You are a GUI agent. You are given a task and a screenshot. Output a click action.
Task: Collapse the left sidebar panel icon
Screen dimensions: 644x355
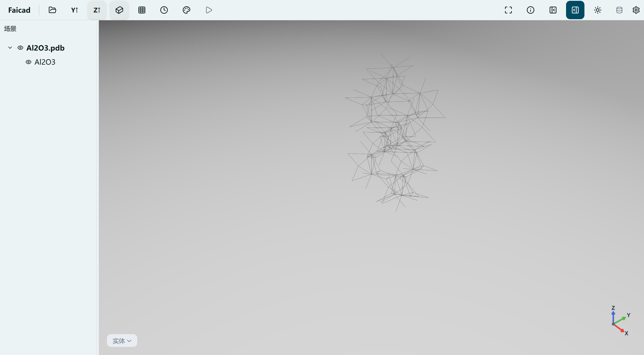(x=553, y=10)
